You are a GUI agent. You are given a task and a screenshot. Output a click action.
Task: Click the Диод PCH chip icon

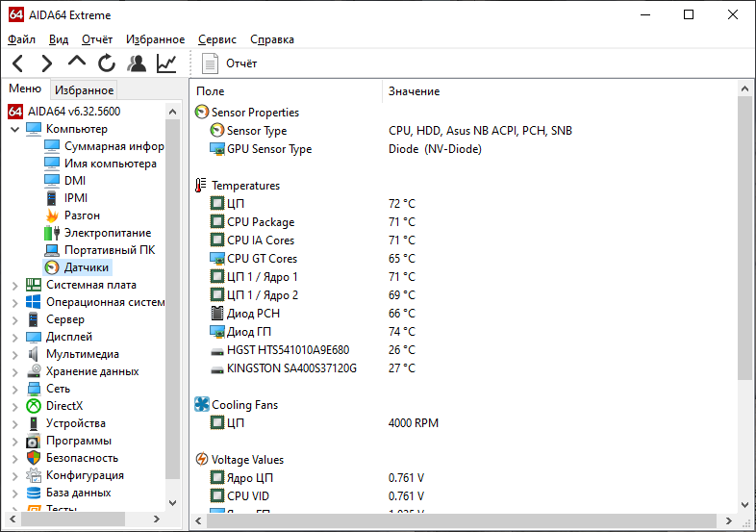(217, 313)
